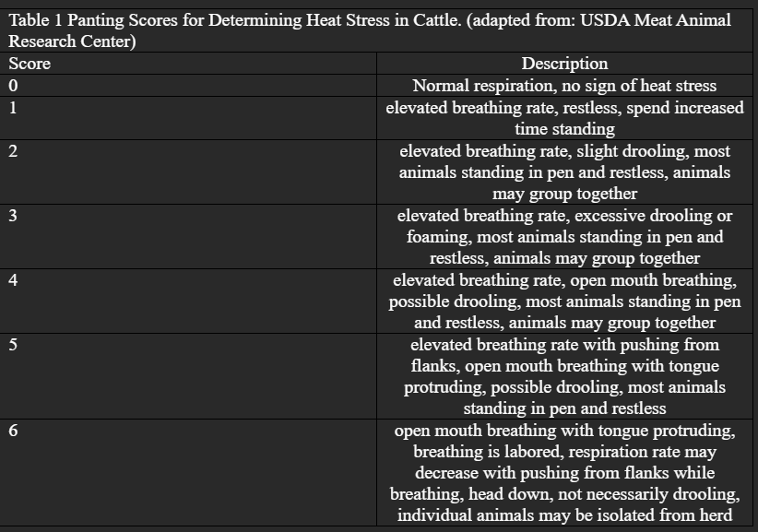Click the description mentioning spend increased time standing
Viewport: 758px width, 532px height.
pos(564,118)
